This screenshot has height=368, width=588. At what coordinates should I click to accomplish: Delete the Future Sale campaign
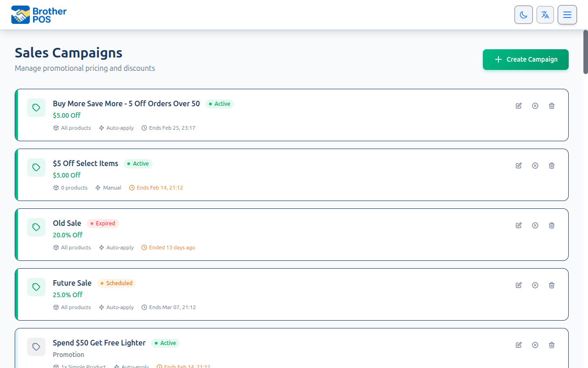click(552, 285)
